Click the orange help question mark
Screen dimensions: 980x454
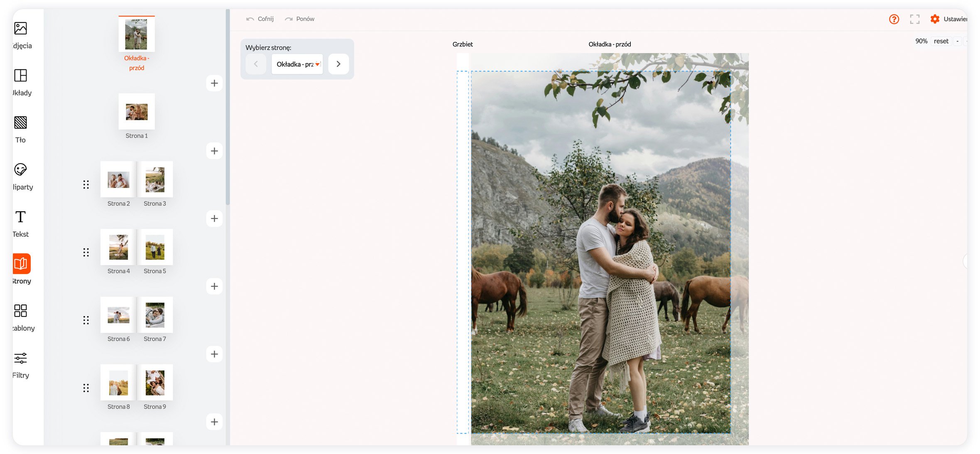pos(894,19)
